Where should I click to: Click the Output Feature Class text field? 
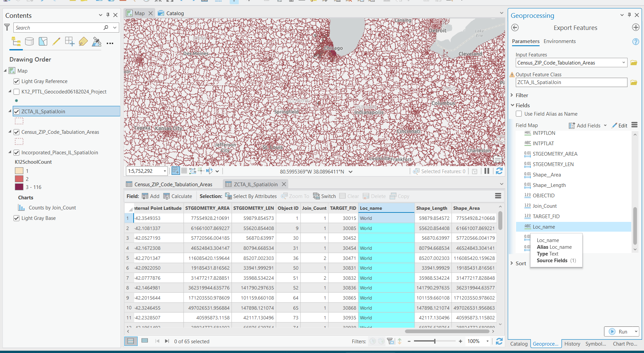[571, 82]
